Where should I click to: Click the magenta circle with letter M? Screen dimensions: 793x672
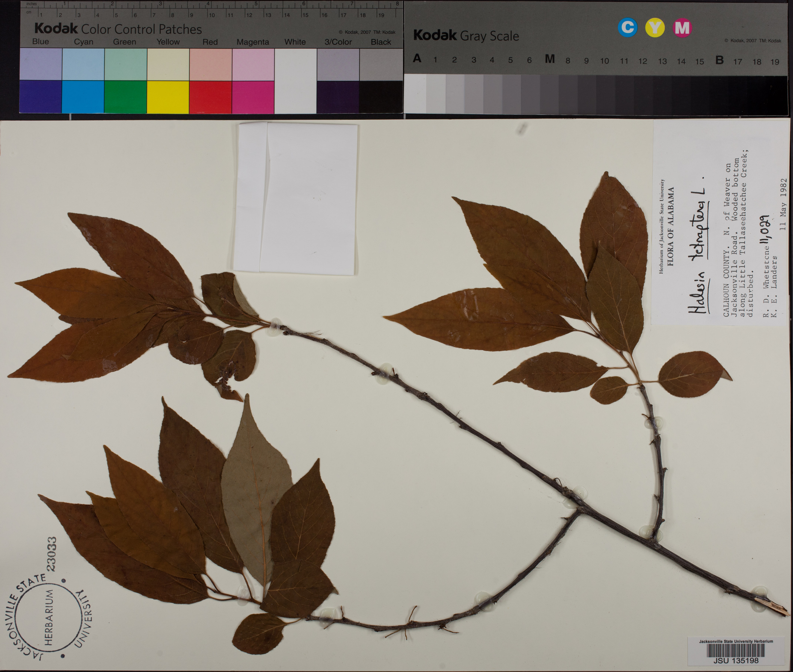pos(682,28)
